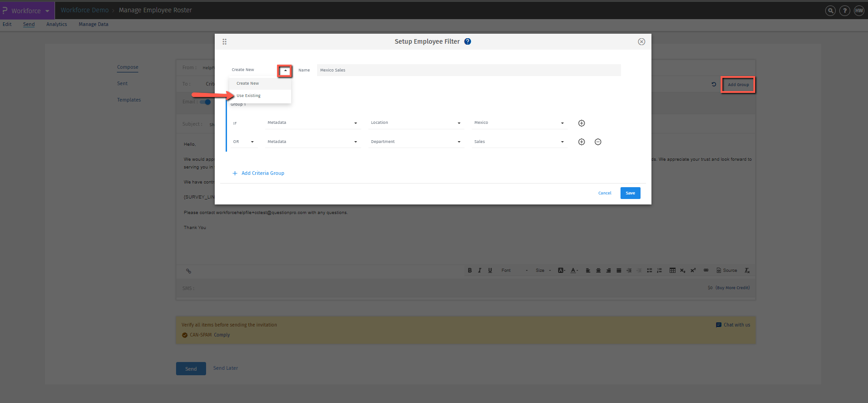This screenshot has height=403, width=868.
Task: Open the Metadata dropdown in the IF row
Action: tap(313, 123)
